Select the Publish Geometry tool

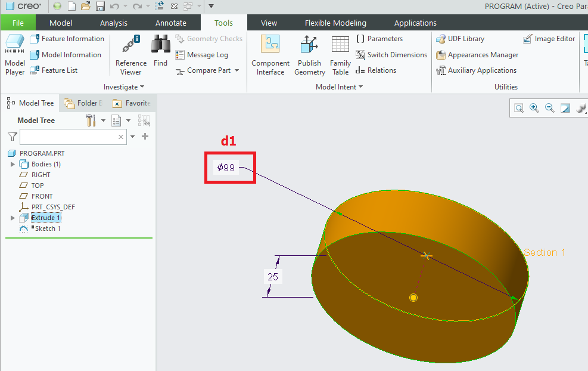[x=309, y=54]
